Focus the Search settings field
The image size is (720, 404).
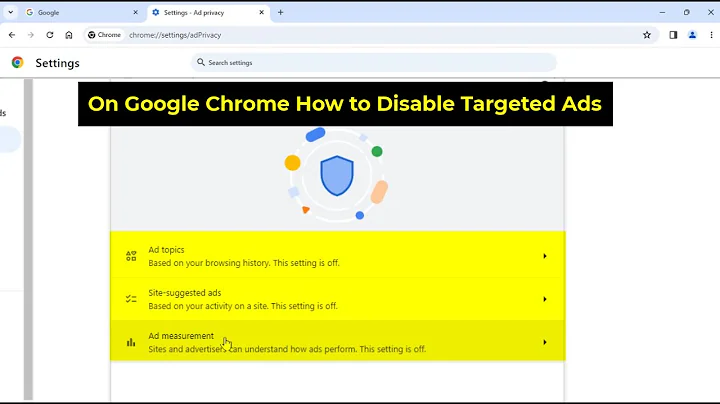click(373, 62)
